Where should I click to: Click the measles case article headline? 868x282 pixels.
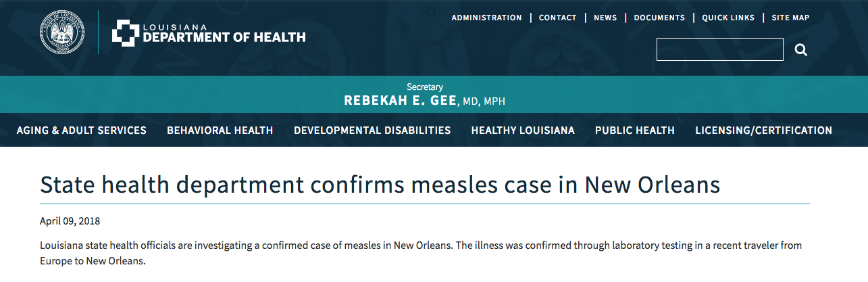[x=380, y=185]
